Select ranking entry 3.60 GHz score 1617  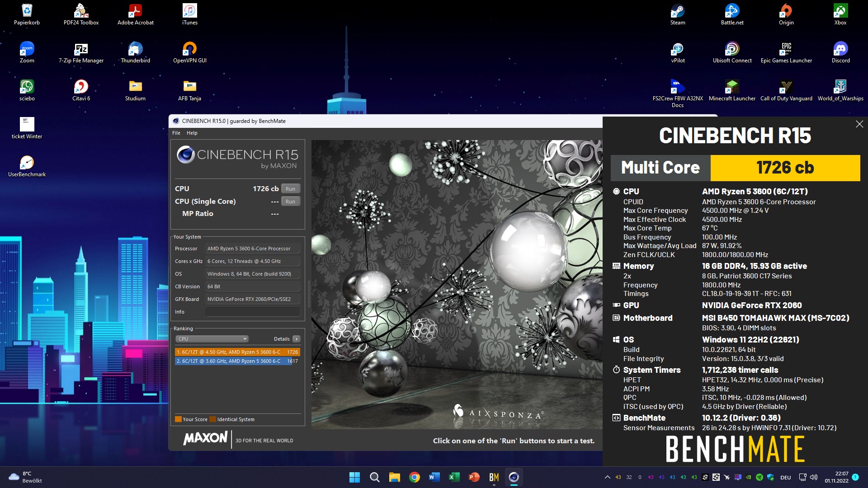pos(237,361)
